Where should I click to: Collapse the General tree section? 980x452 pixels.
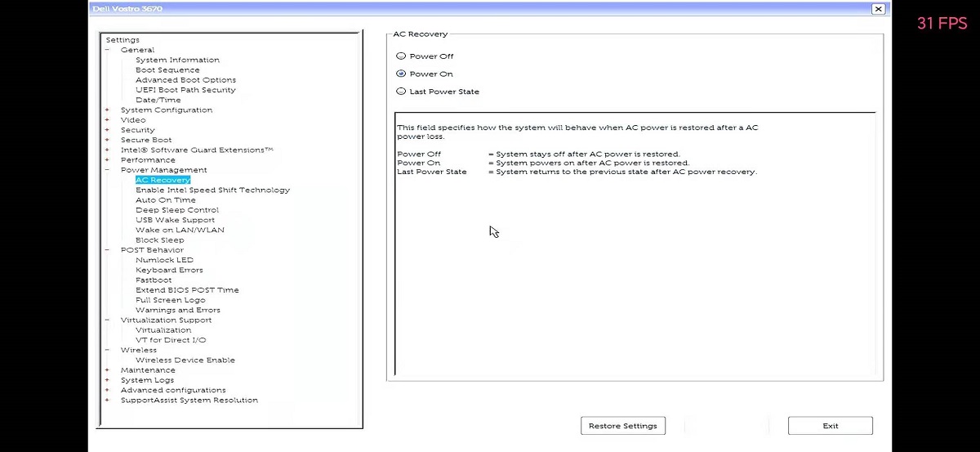click(106, 50)
